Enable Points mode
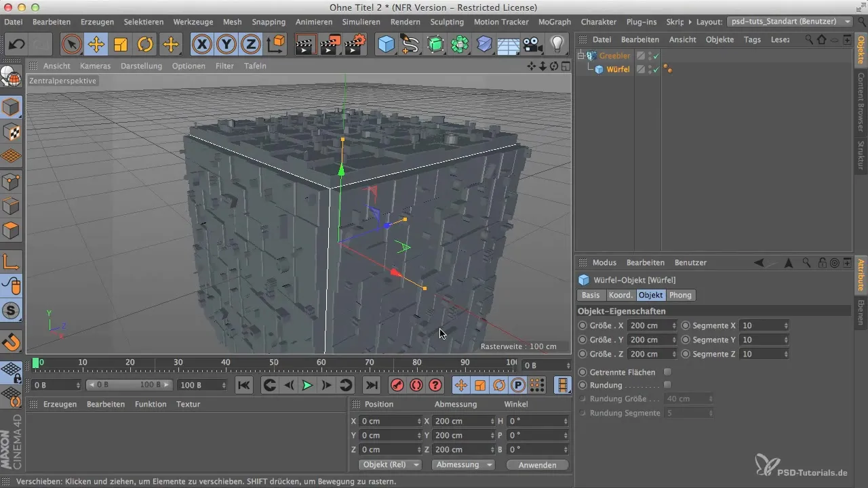Image resolution: width=868 pixels, height=488 pixels. pyautogui.click(x=12, y=182)
